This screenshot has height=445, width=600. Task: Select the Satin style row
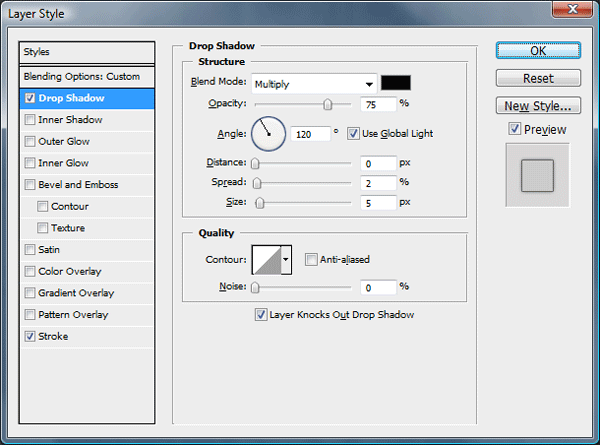coord(87,250)
